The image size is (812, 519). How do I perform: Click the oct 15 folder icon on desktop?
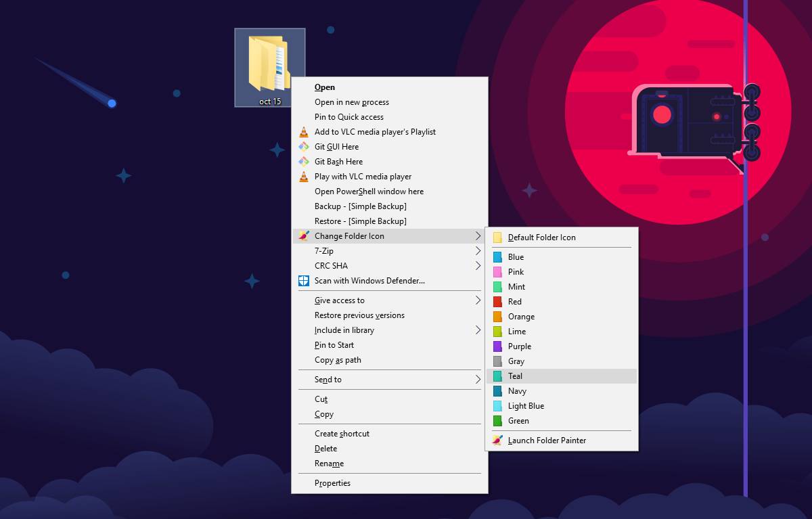pyautogui.click(x=269, y=61)
